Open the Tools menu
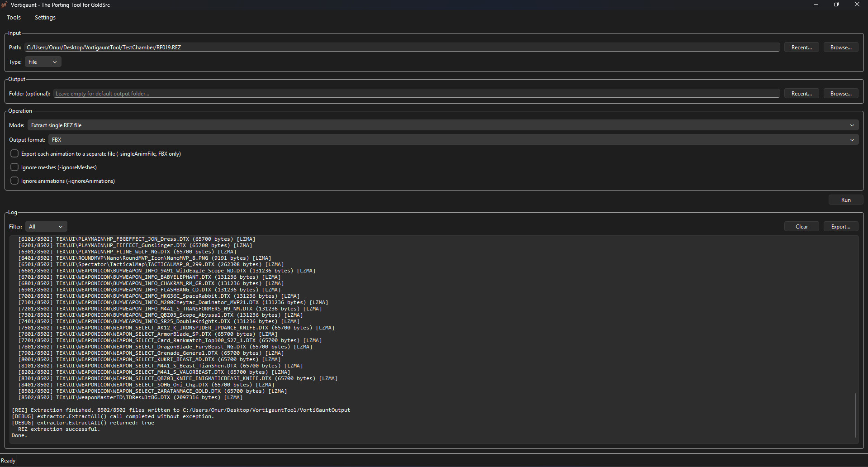 [x=14, y=18]
